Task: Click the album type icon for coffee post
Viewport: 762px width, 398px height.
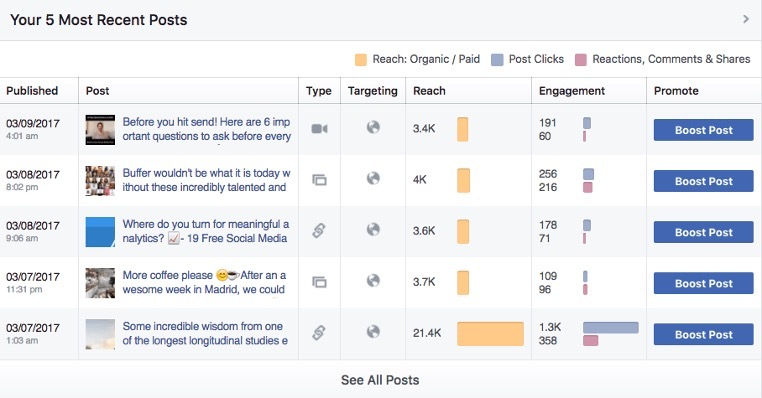Action: [x=319, y=282]
